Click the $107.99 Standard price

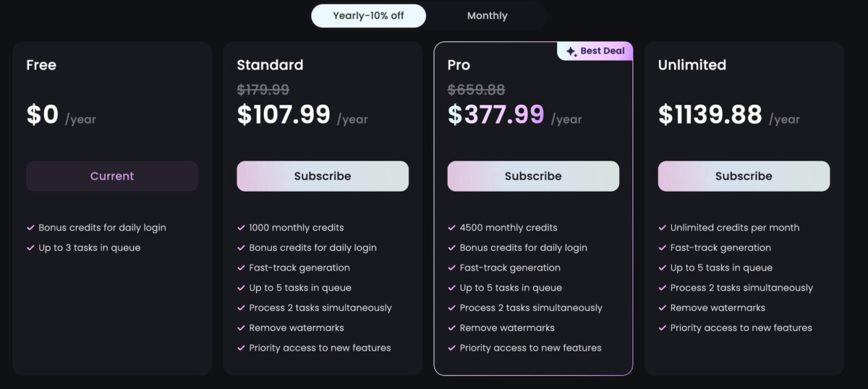click(284, 115)
